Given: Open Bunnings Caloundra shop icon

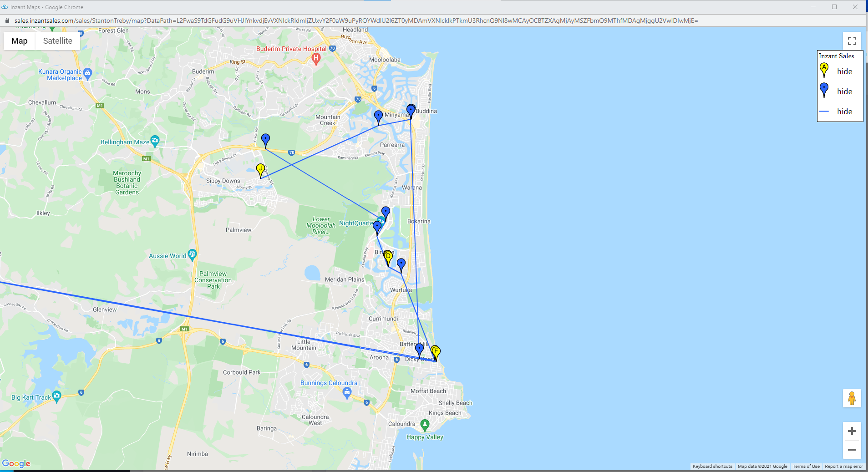Looking at the screenshot, I should point(347,392).
